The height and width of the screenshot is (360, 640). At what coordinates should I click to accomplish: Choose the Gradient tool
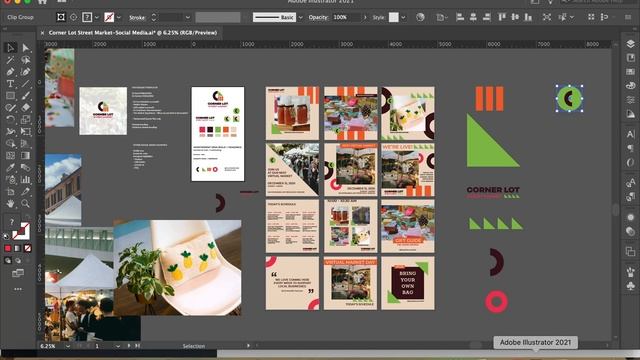coord(26,156)
